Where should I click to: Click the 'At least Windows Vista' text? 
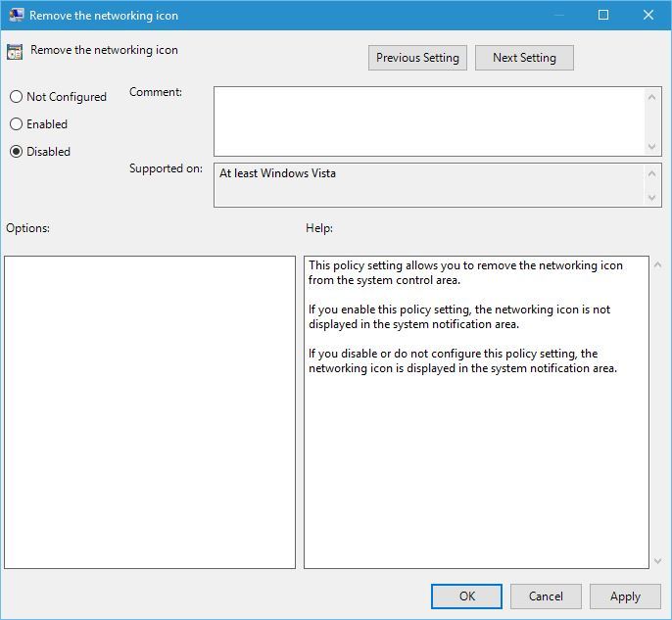(277, 173)
